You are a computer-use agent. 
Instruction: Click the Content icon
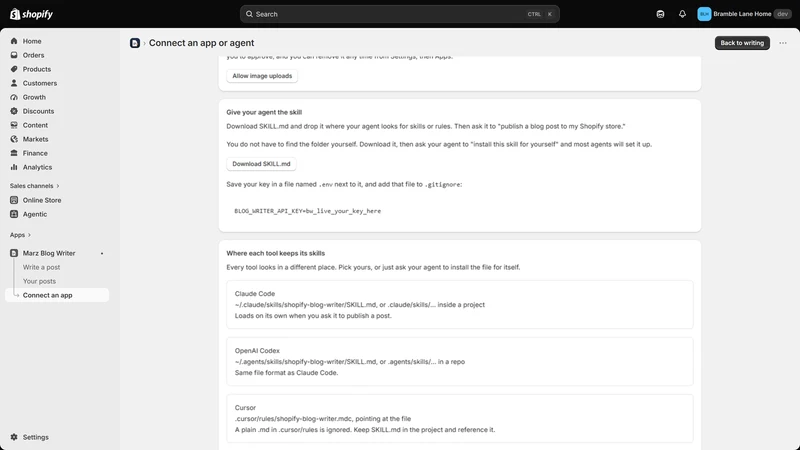(14, 125)
